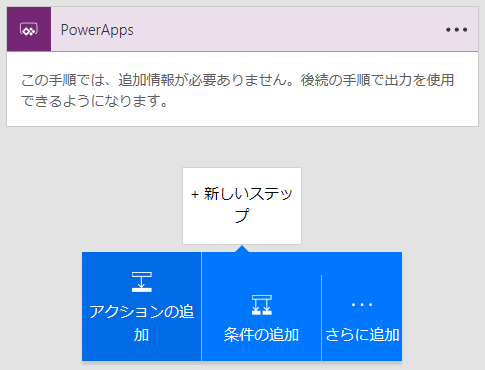
Task: Click the add-action arrow icon
Action: click(x=142, y=282)
